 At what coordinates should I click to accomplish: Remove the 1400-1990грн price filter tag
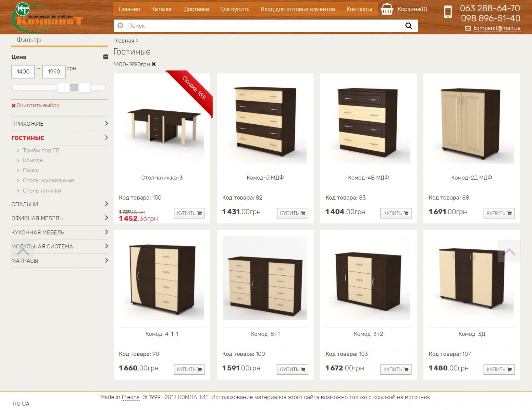pyautogui.click(x=154, y=64)
